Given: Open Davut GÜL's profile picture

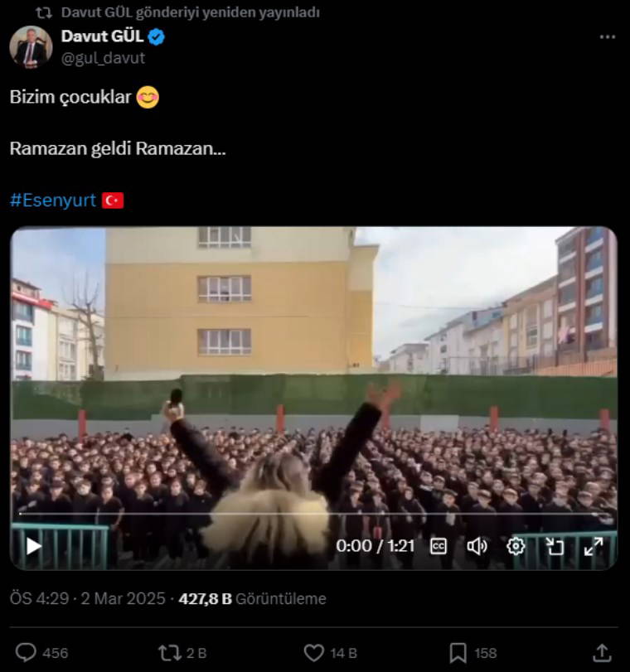Looking at the screenshot, I should (x=31, y=47).
